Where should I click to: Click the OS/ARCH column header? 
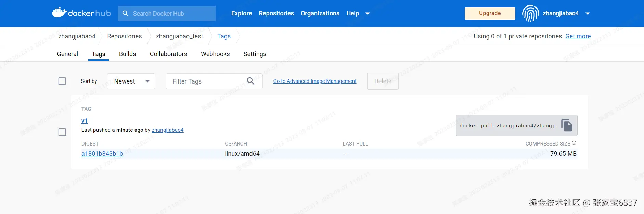236,144
